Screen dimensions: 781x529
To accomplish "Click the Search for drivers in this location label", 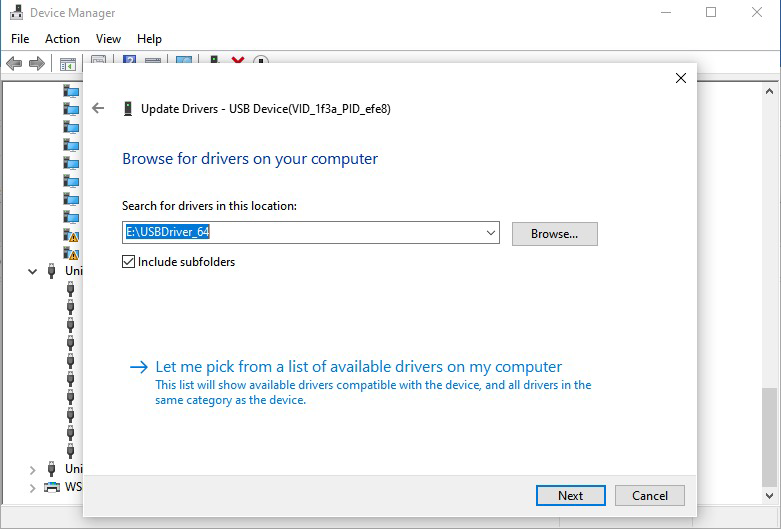I will pyautogui.click(x=209, y=206).
